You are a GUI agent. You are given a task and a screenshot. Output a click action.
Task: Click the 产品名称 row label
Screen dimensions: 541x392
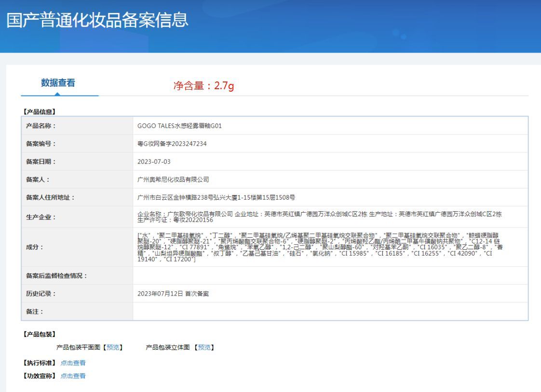tap(41, 126)
